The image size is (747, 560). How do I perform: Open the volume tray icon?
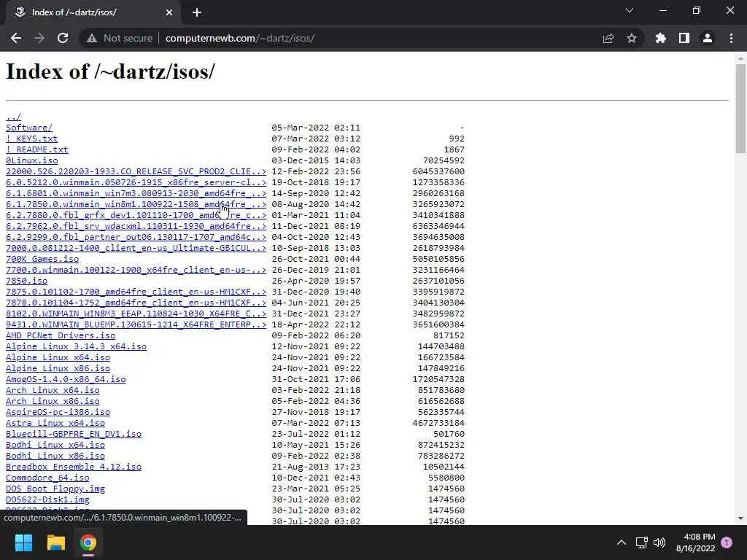coord(659,542)
